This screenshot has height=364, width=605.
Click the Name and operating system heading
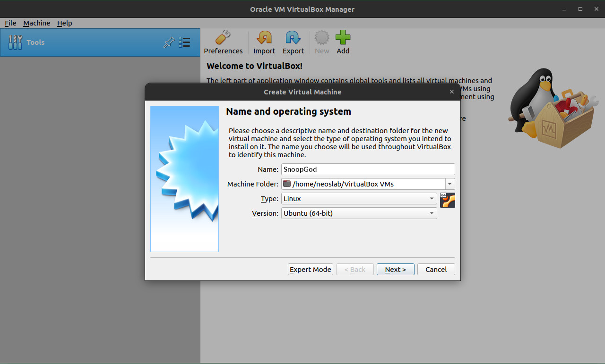[288, 112]
